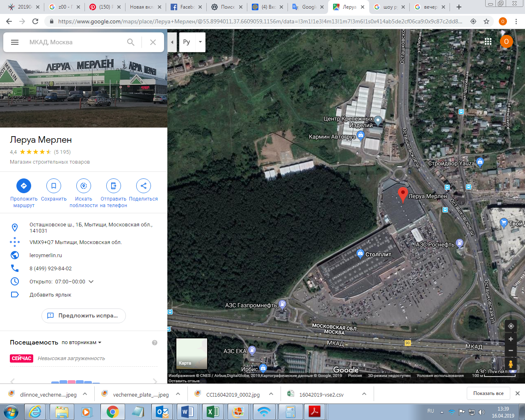Open the Google apps grid icon
Viewport: 525px width, 420px height.
point(488,41)
